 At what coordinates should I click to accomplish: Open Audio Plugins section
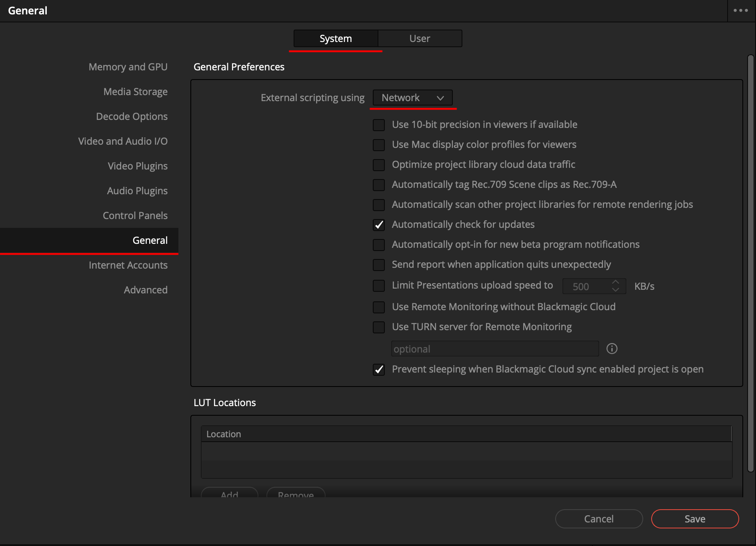137,191
